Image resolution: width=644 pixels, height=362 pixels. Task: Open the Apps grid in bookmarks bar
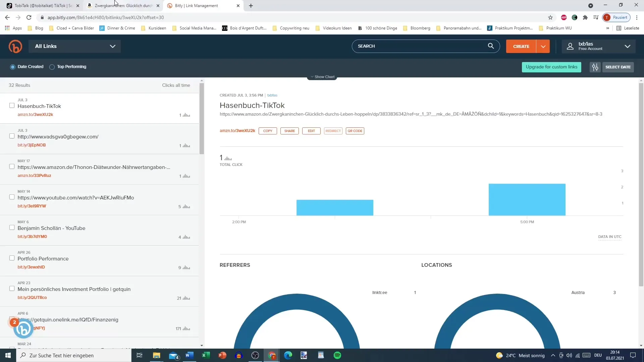click(x=13, y=28)
